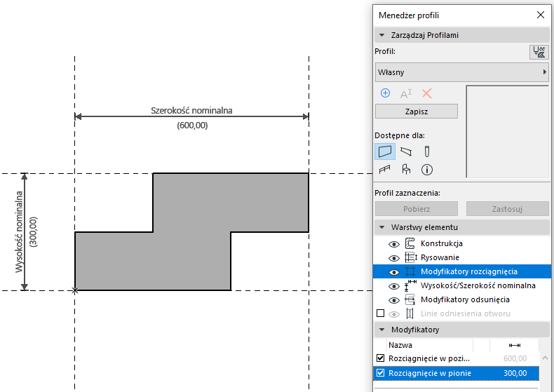Click the Pobierz button

click(x=417, y=209)
